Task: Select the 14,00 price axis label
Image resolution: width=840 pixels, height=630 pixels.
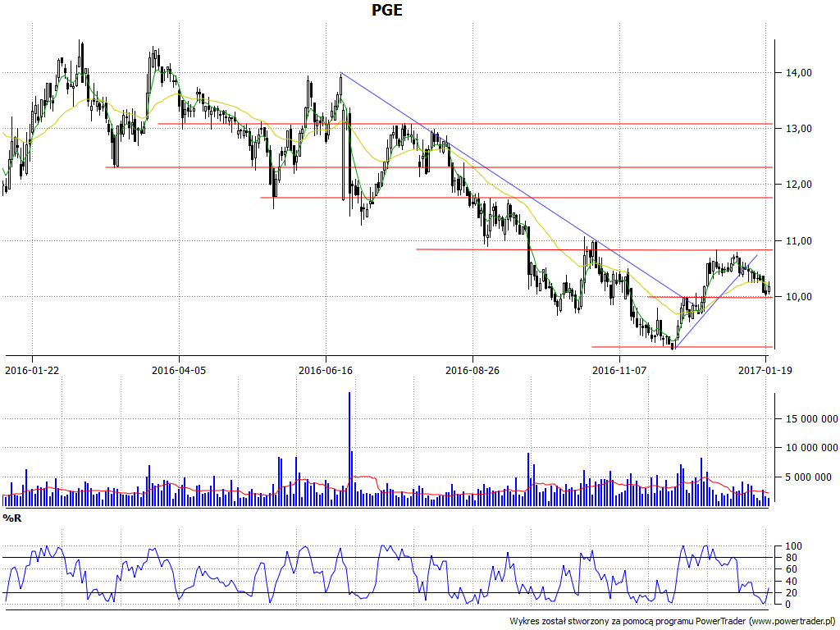Action: [798, 73]
